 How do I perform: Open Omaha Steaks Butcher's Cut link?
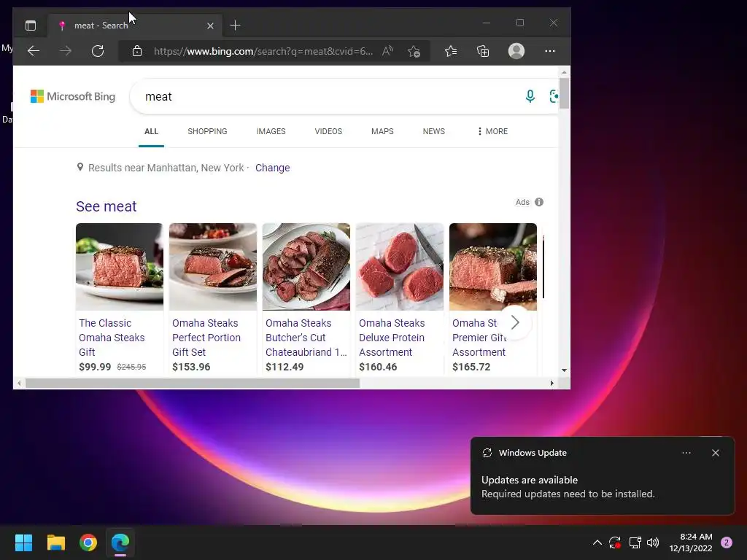click(x=306, y=338)
